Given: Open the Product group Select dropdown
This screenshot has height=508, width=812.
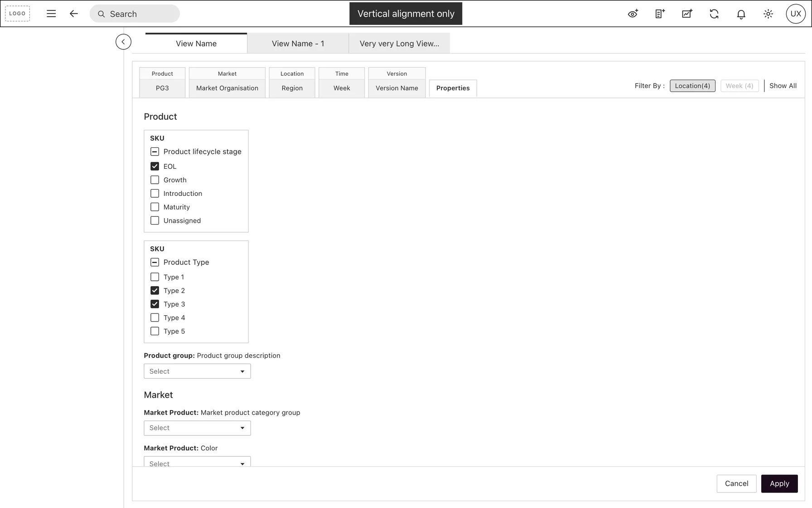Looking at the screenshot, I should coord(197,371).
